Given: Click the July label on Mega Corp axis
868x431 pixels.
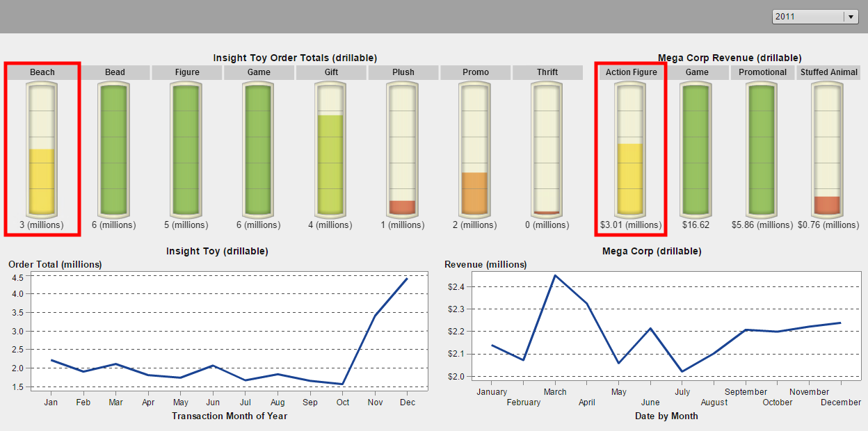Looking at the screenshot, I should (683, 392).
